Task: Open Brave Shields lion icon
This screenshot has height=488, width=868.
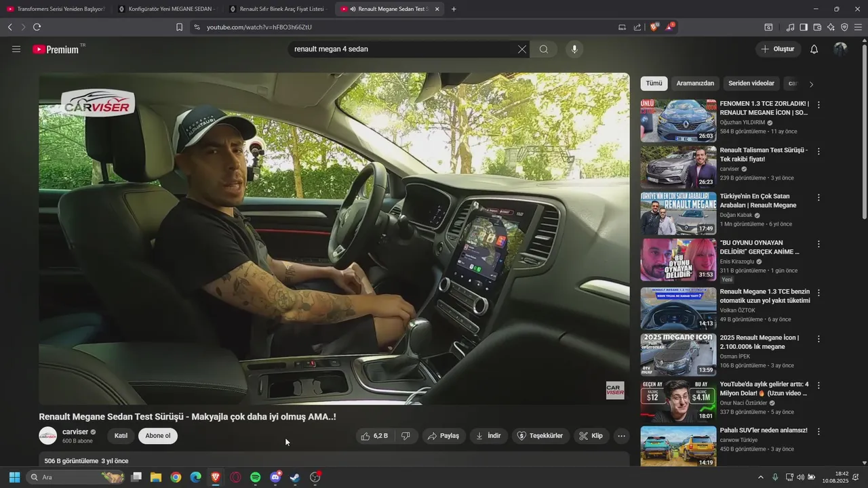Action: pos(654,27)
